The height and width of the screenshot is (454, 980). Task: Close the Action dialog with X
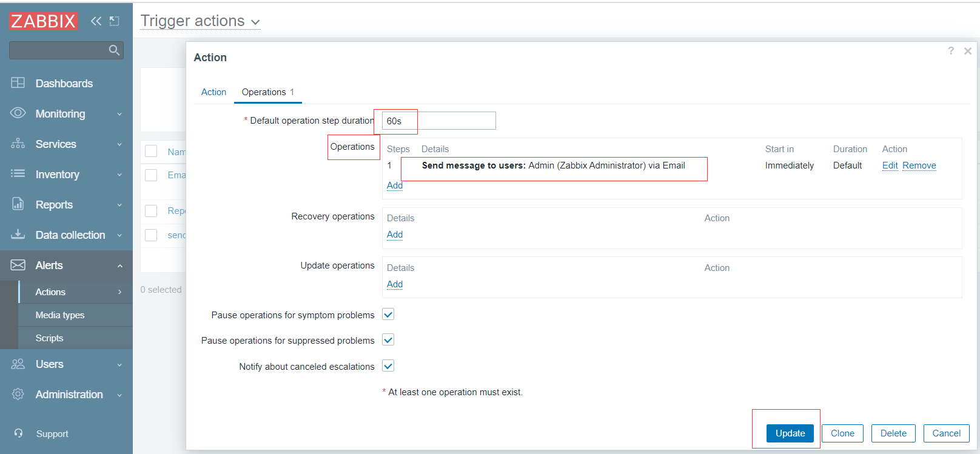coord(968,51)
